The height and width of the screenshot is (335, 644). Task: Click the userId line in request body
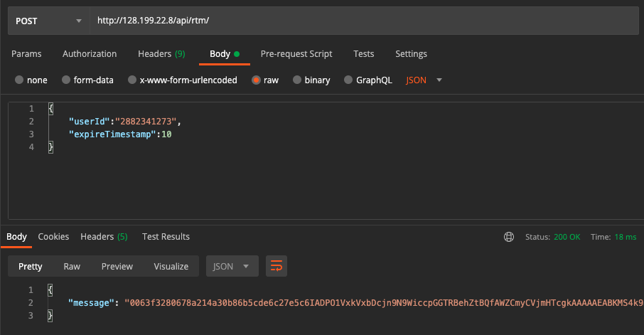coord(125,122)
